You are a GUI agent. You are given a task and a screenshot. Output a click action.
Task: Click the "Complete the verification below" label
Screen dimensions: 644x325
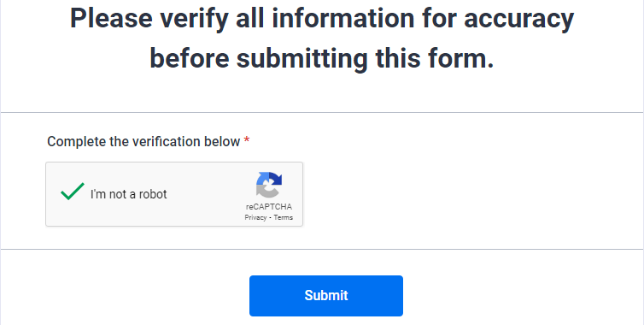pyautogui.click(x=143, y=141)
